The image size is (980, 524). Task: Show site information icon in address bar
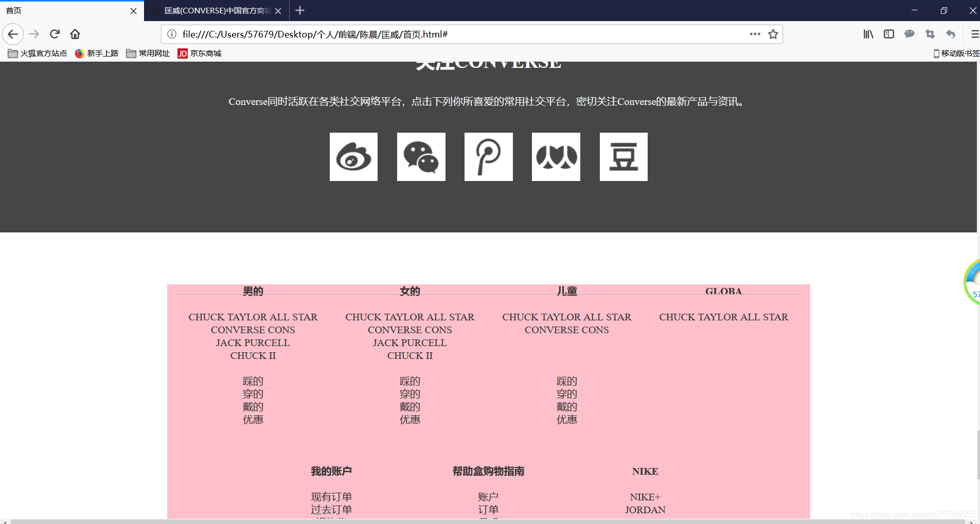coord(172,34)
